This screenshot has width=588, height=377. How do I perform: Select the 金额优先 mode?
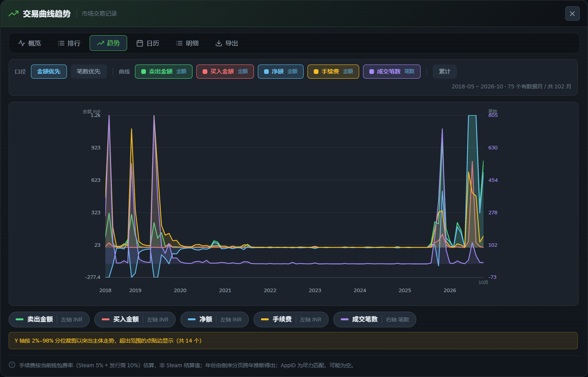[49, 72]
